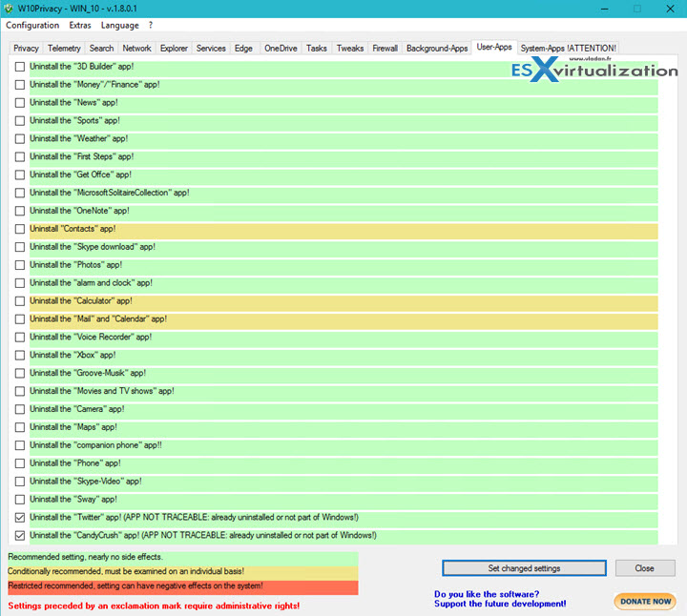Viewport: 687px width, 616px height.
Task: Tick Uninstall the "Sway" app
Action: [x=20, y=499]
